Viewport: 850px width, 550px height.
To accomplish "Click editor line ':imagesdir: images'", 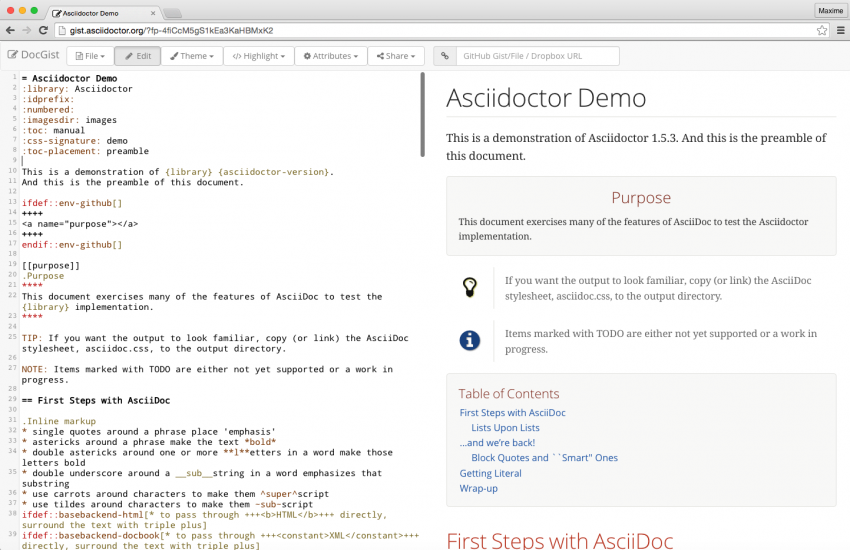I will point(69,120).
